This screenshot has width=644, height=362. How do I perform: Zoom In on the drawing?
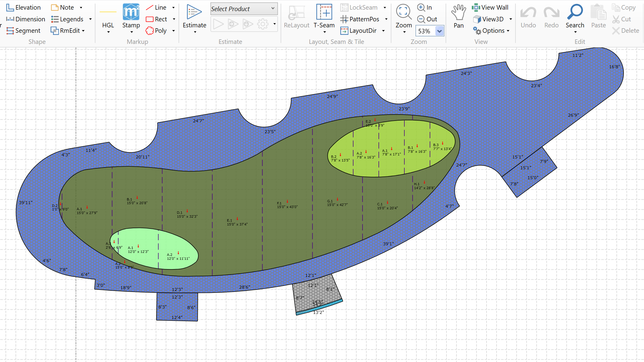(x=425, y=8)
